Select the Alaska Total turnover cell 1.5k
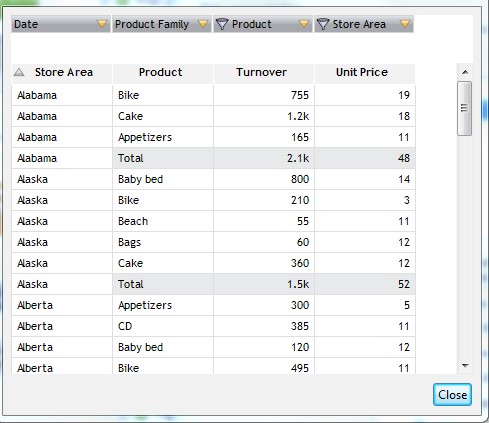Viewport: 489px width, 423px height. point(264,284)
